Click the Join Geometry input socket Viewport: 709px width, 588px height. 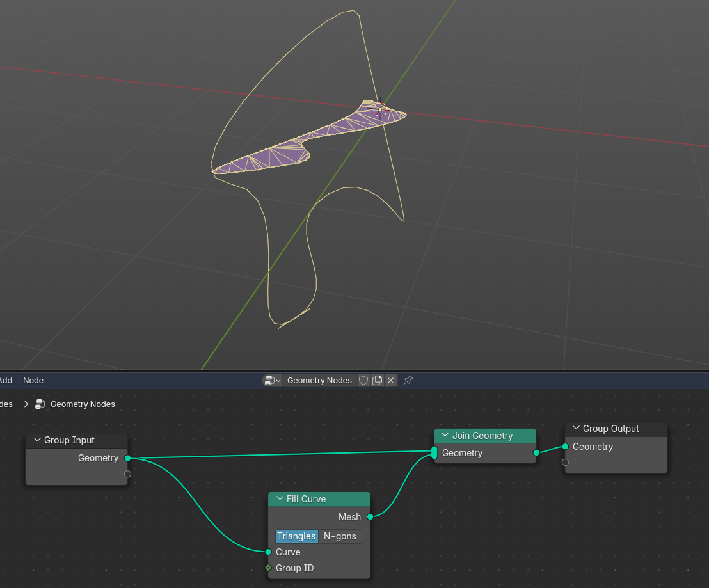point(434,452)
